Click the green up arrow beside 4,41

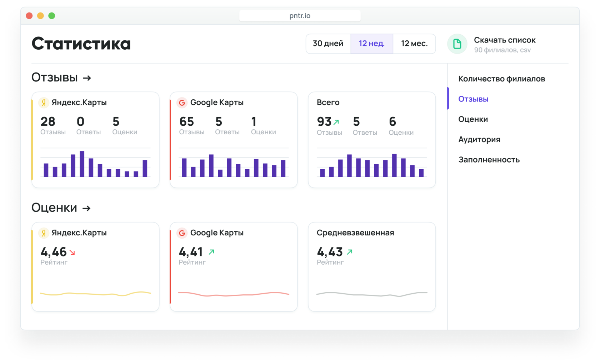tap(211, 252)
